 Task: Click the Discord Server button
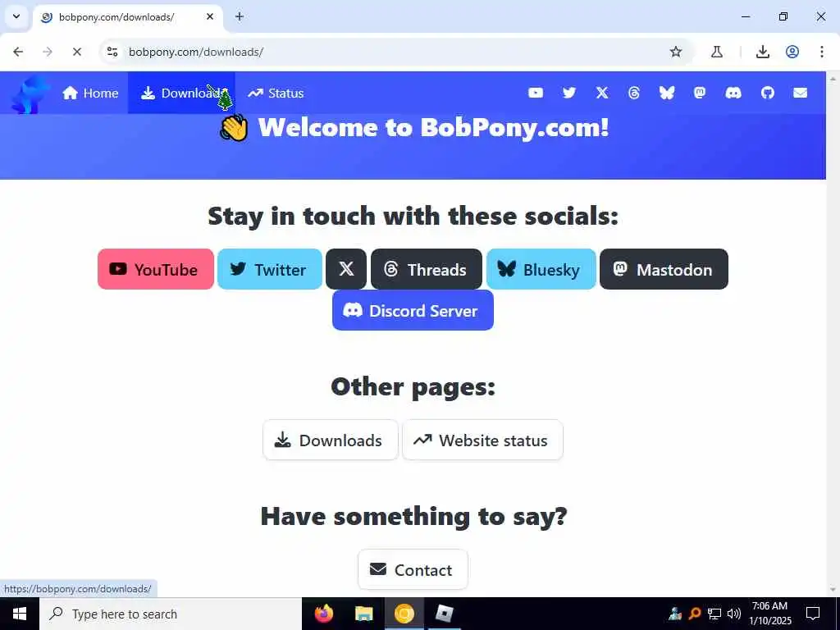413,311
